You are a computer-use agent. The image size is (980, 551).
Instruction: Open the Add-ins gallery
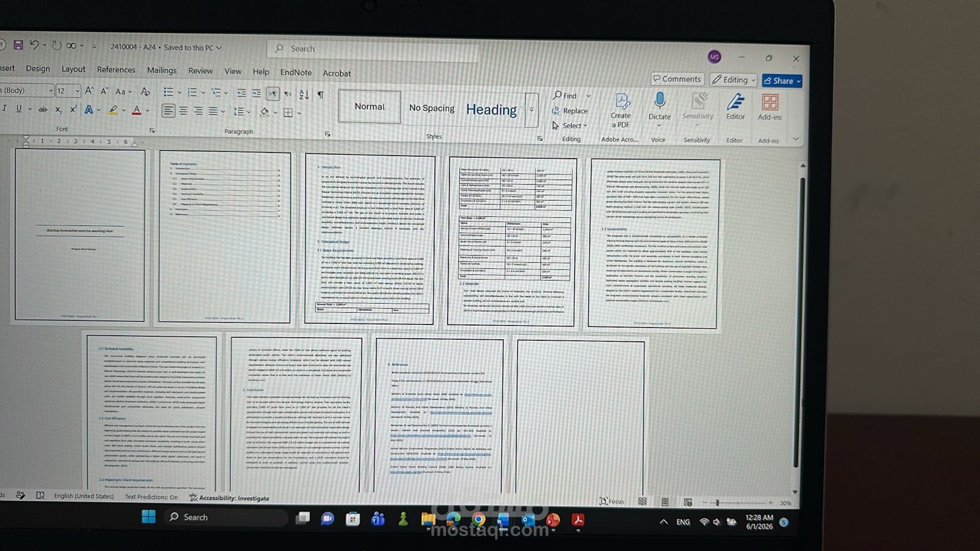tap(769, 107)
